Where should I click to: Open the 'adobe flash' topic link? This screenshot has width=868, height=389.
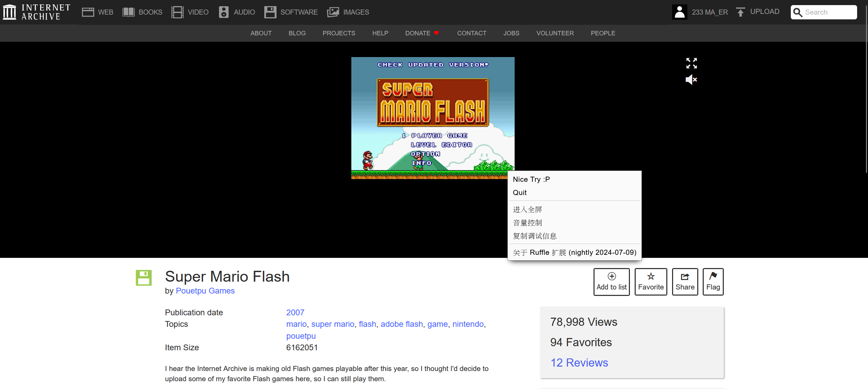[x=402, y=324]
